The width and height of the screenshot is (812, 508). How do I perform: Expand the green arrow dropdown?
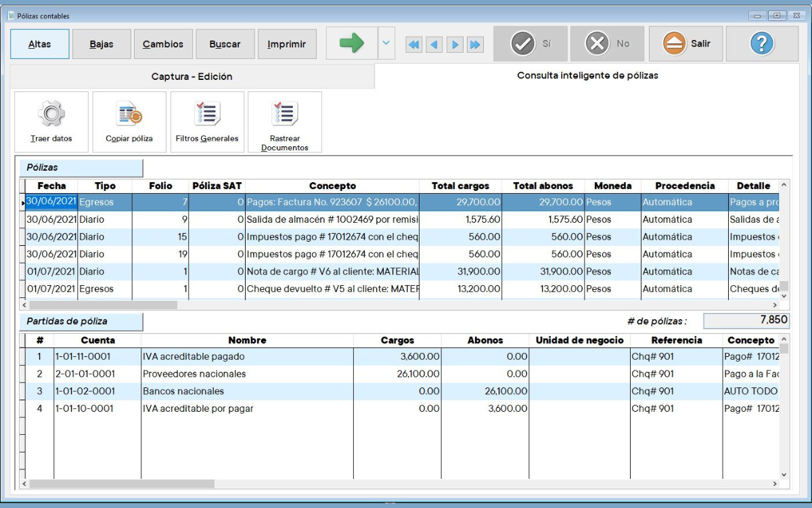[386, 44]
